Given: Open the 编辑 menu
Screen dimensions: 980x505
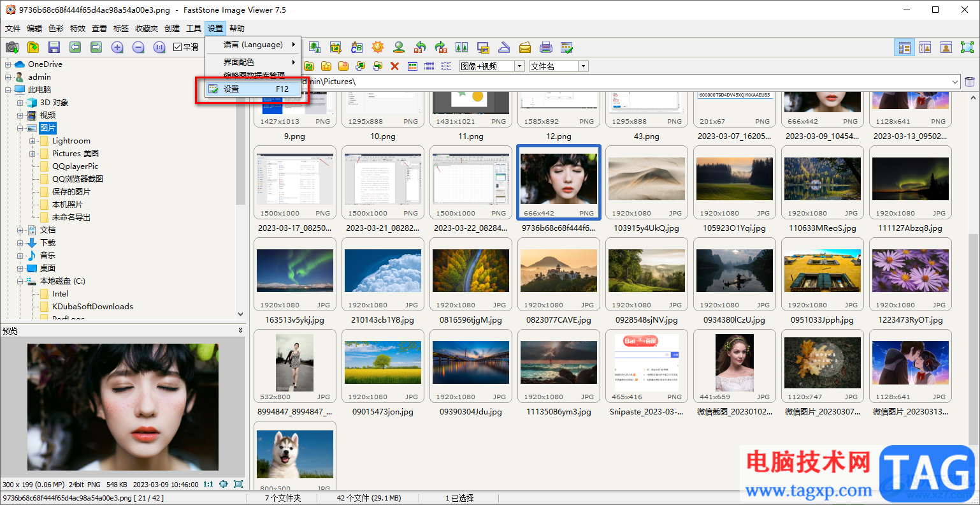Looking at the screenshot, I should (x=34, y=28).
